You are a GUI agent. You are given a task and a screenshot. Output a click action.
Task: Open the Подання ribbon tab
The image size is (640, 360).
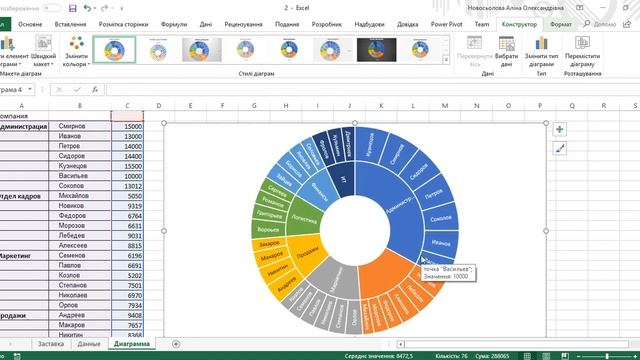(x=287, y=24)
